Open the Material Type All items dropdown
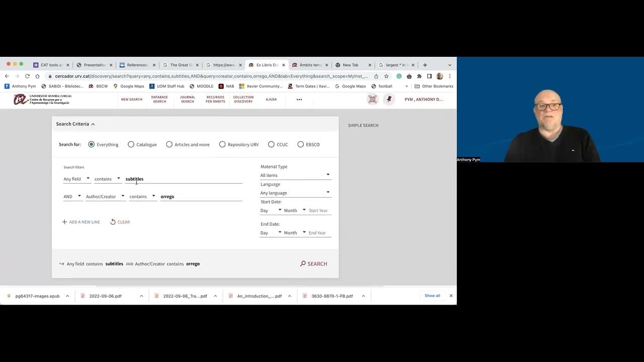 (x=295, y=175)
